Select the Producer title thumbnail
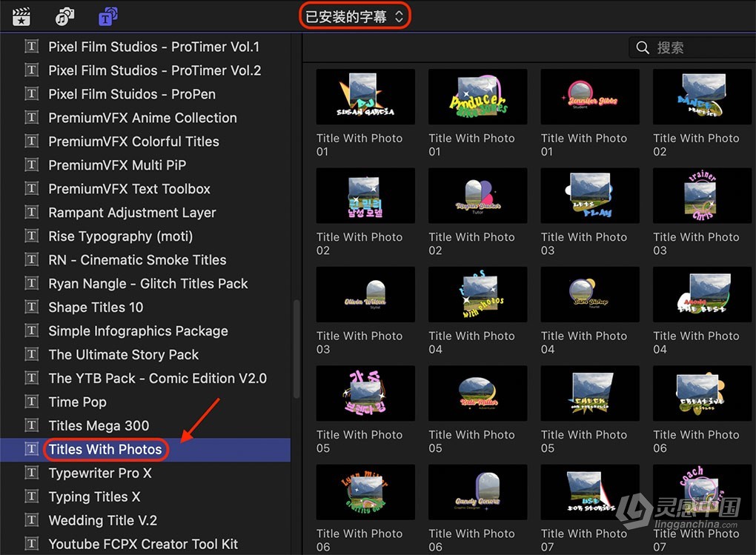Image resolution: width=756 pixels, height=555 pixels. click(x=478, y=96)
